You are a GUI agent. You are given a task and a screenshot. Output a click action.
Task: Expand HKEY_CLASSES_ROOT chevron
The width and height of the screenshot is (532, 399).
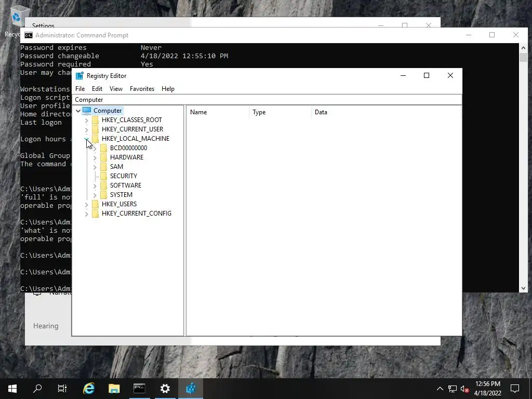coord(87,120)
